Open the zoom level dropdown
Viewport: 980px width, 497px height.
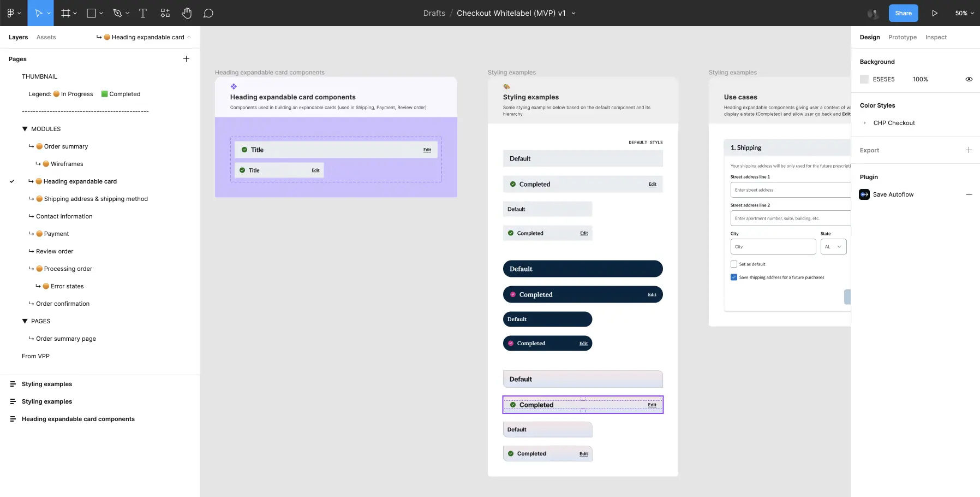pyautogui.click(x=964, y=13)
